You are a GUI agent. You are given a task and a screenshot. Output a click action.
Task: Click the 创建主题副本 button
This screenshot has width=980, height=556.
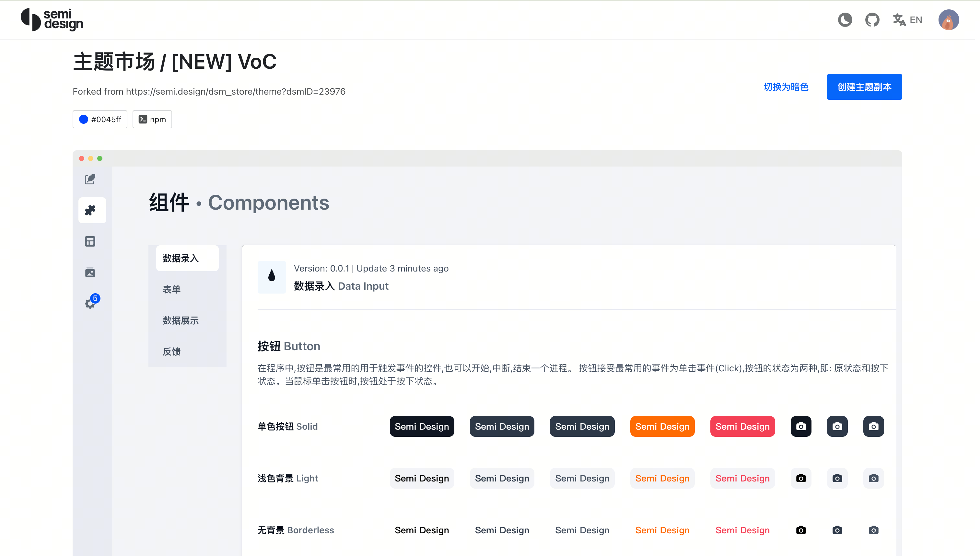[864, 87]
